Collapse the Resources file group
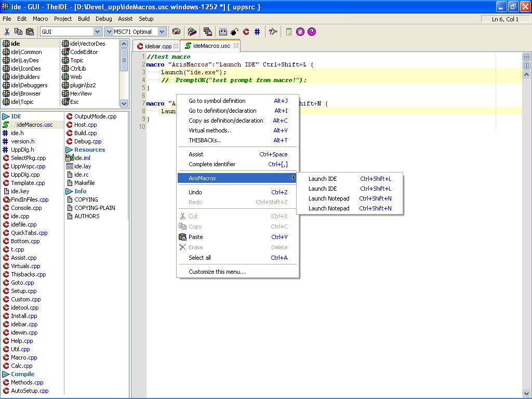Screen dimensions: 532x399 click(x=70, y=150)
